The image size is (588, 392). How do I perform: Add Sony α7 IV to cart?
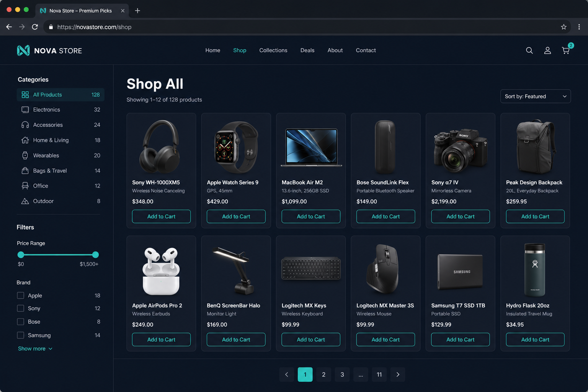click(461, 216)
